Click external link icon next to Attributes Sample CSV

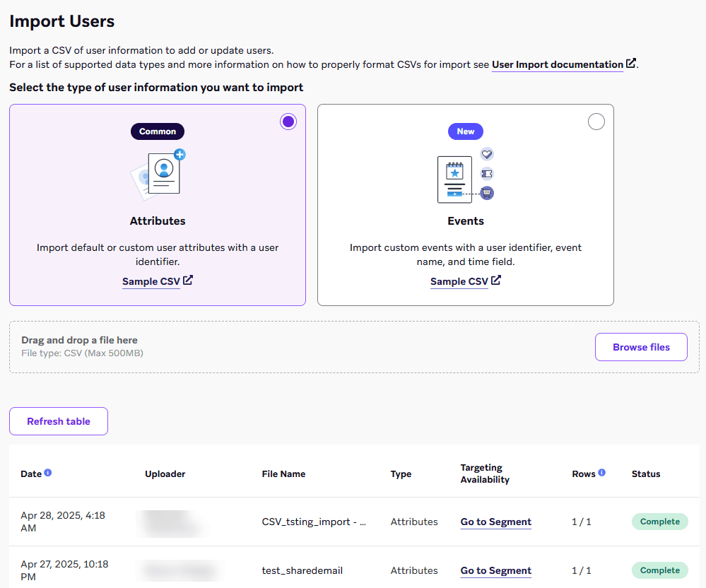click(x=187, y=281)
